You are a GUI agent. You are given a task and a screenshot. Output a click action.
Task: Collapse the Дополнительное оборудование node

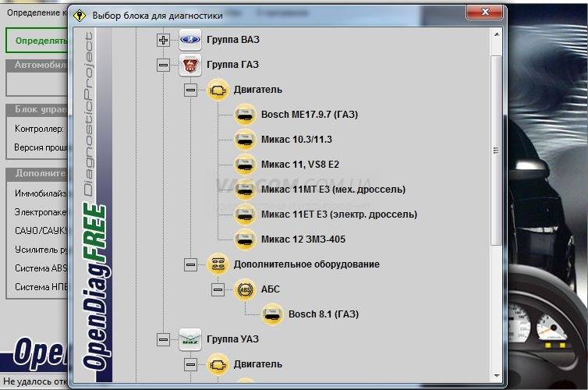(190, 264)
